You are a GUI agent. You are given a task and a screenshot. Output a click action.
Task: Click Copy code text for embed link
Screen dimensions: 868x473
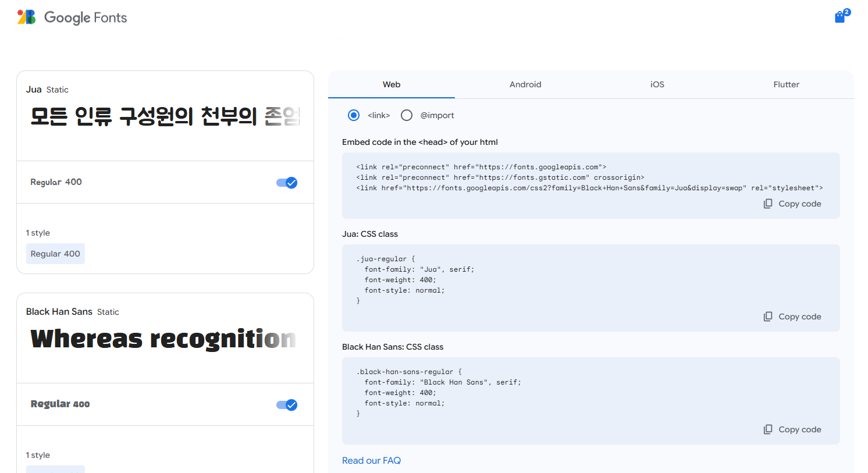(x=800, y=204)
